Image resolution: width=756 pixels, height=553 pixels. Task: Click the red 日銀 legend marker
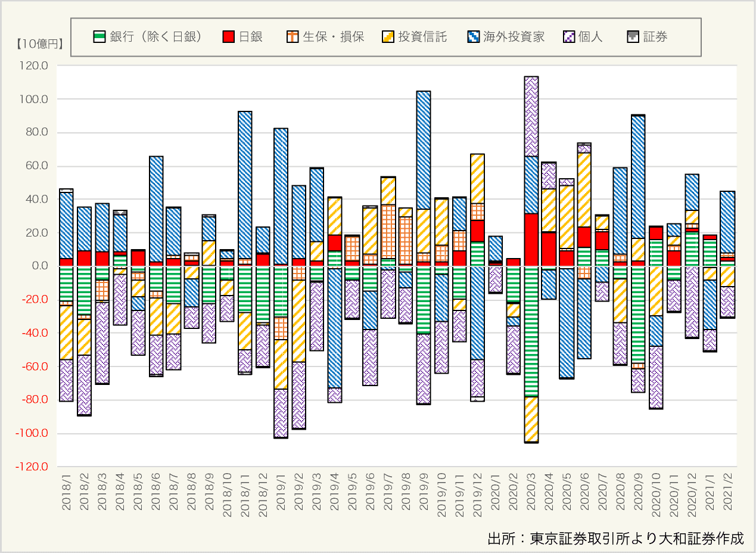click(x=228, y=37)
